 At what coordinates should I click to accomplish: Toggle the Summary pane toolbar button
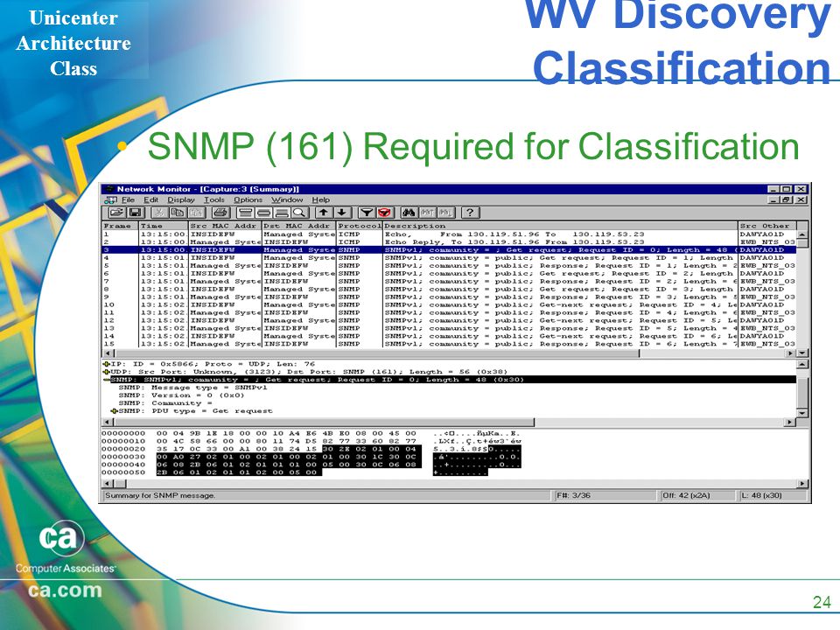pos(246,213)
